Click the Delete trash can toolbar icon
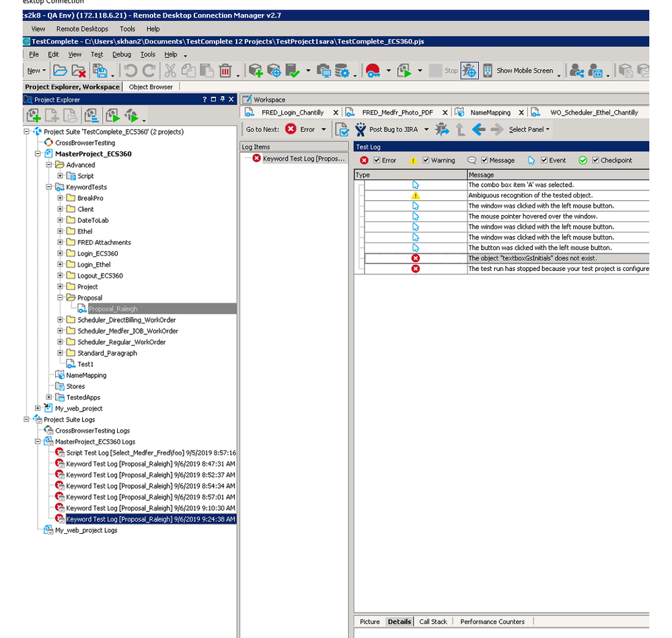The image size is (672, 638). (x=225, y=71)
